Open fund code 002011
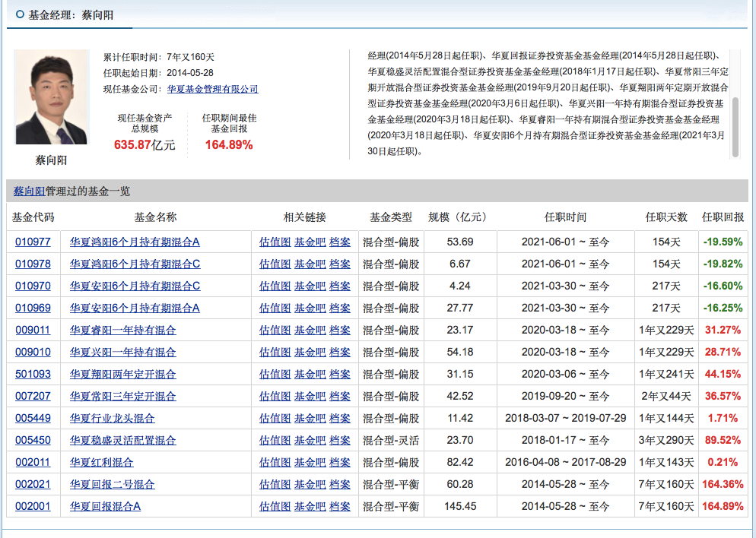This screenshot has width=756, height=538. (33, 462)
